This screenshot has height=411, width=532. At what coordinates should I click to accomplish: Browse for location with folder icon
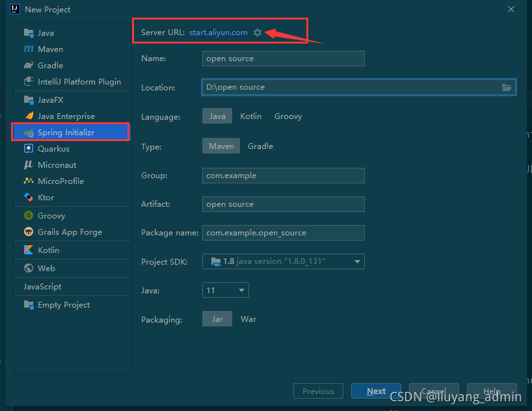507,87
